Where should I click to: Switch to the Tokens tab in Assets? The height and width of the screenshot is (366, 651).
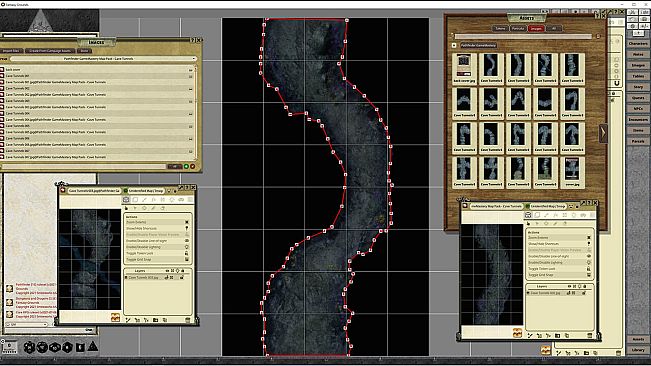(x=500, y=28)
